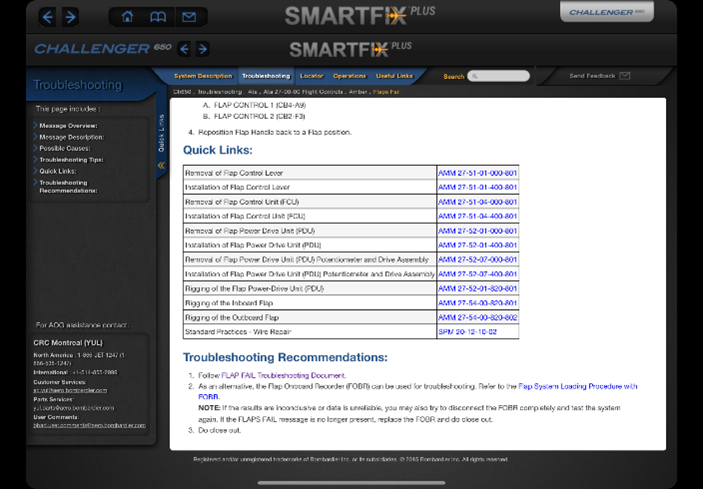Viewport: 703px width, 489px height.
Task: Open link AMM 27-54-00-820-801
Action: pyautogui.click(x=477, y=303)
